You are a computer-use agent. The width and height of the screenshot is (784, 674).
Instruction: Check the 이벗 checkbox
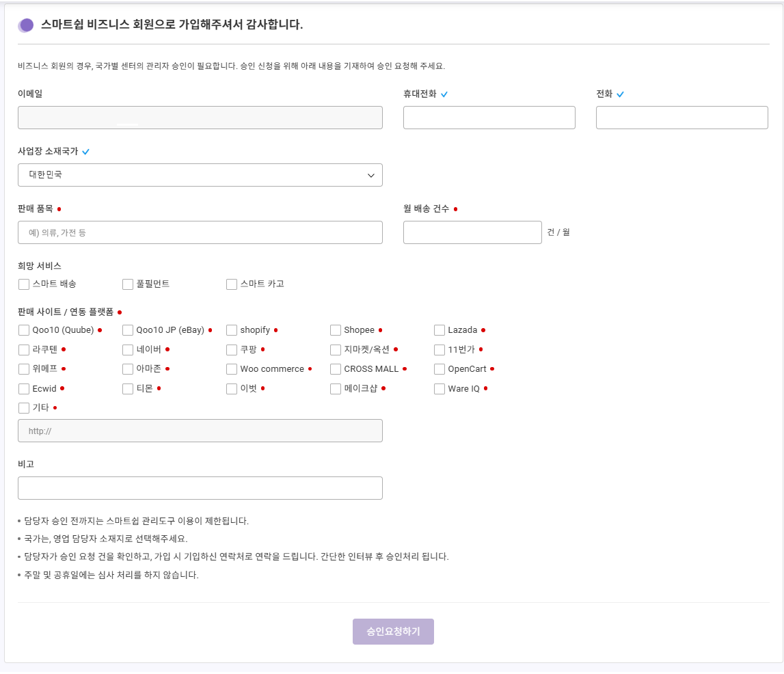tap(232, 388)
